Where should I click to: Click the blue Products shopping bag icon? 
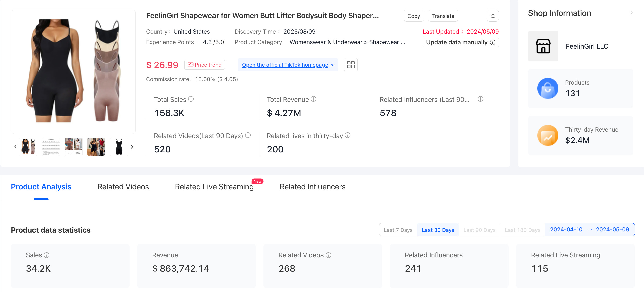pyautogui.click(x=548, y=88)
